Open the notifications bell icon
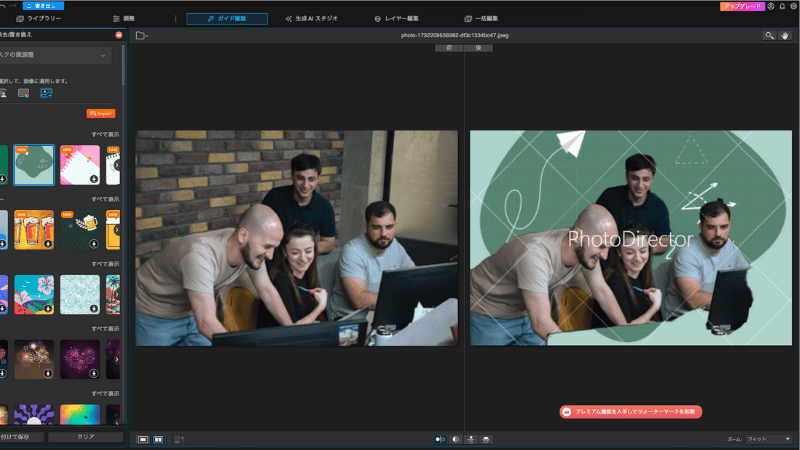 (782, 6)
